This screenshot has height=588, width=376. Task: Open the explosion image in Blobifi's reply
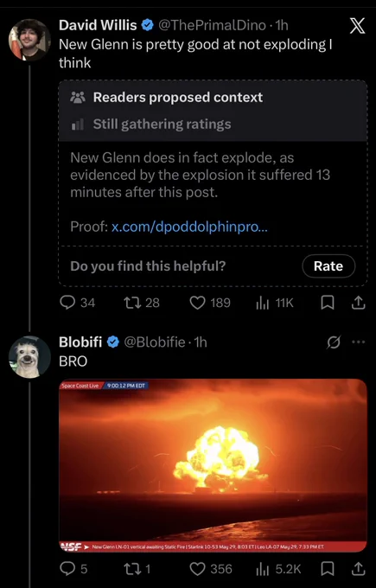coord(213,465)
